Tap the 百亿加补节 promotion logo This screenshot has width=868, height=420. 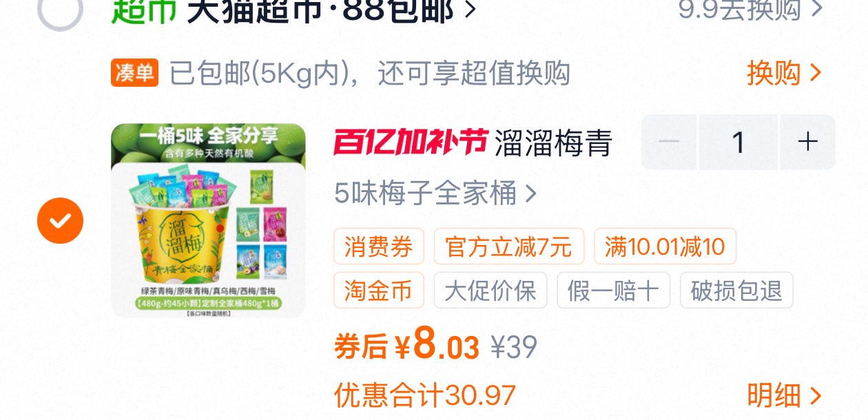point(411,142)
